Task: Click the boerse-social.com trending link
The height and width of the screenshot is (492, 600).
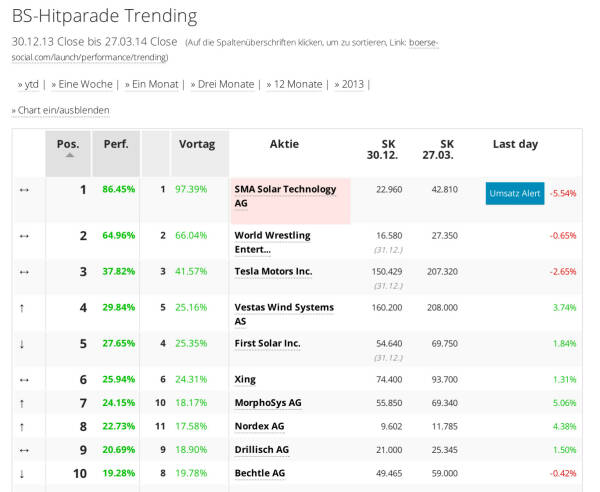Action: [x=225, y=50]
